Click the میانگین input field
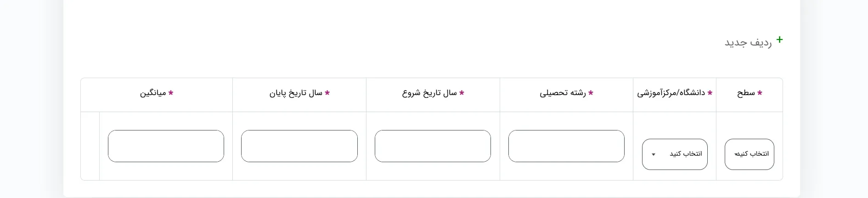The height and width of the screenshot is (198, 868). 166,146
